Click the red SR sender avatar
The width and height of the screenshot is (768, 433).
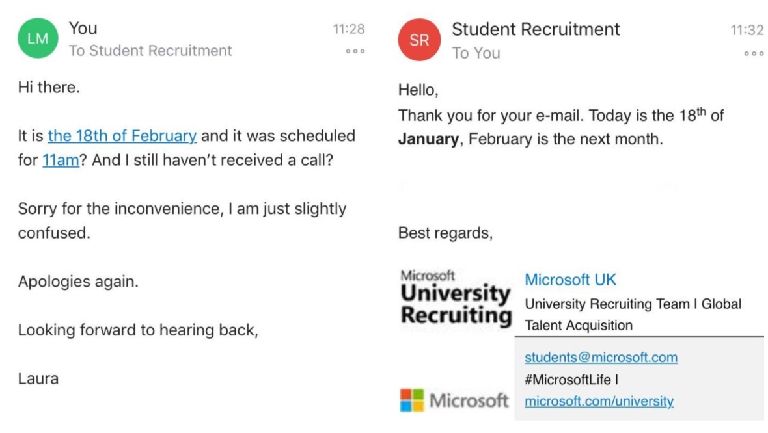tap(419, 40)
